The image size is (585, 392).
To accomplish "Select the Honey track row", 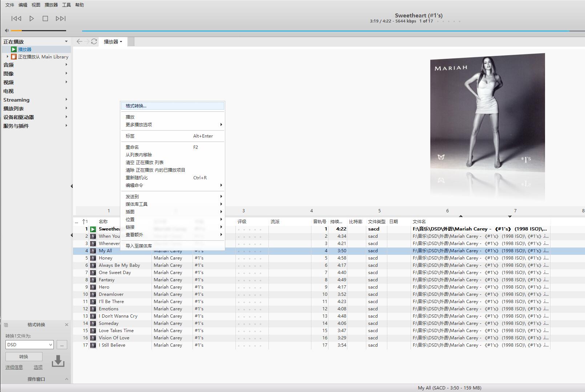I will pyautogui.click(x=329, y=258).
